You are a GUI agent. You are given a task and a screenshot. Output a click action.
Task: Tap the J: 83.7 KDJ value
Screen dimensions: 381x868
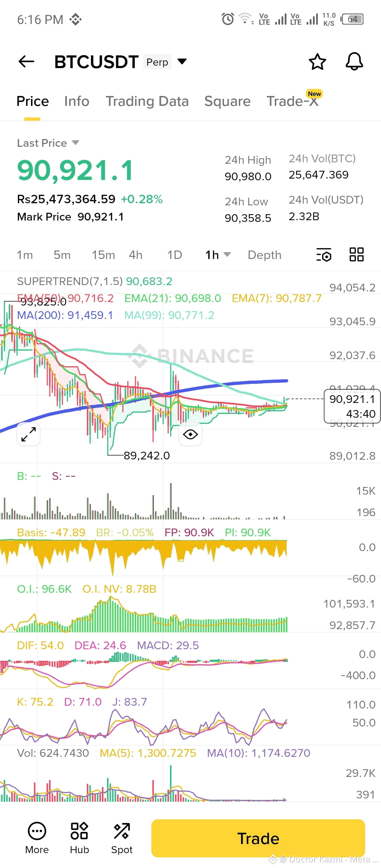129,702
